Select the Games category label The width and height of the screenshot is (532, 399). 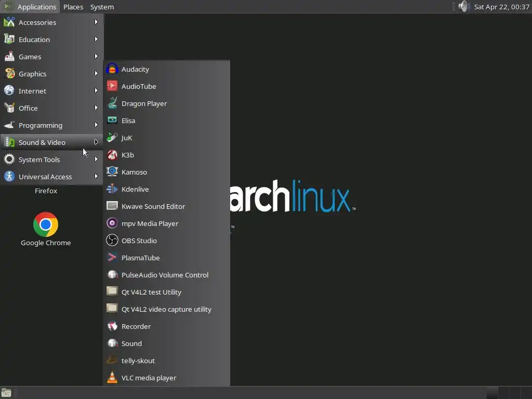click(x=30, y=57)
